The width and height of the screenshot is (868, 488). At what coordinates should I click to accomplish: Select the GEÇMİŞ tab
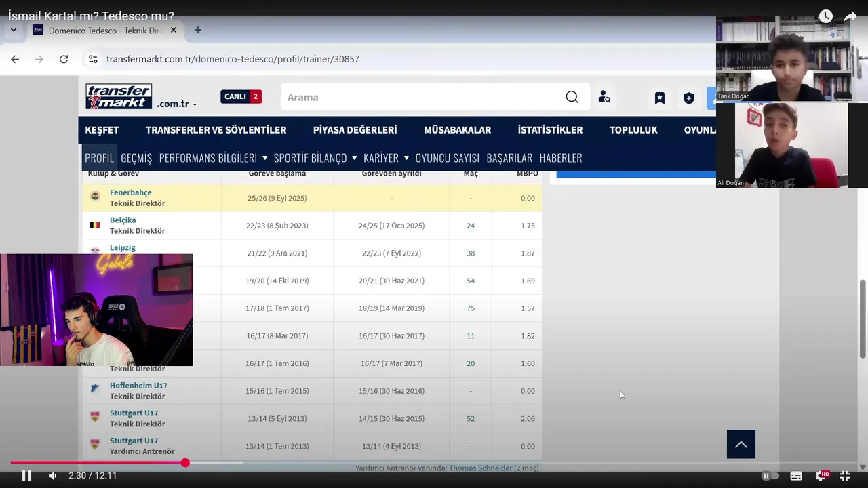click(136, 157)
